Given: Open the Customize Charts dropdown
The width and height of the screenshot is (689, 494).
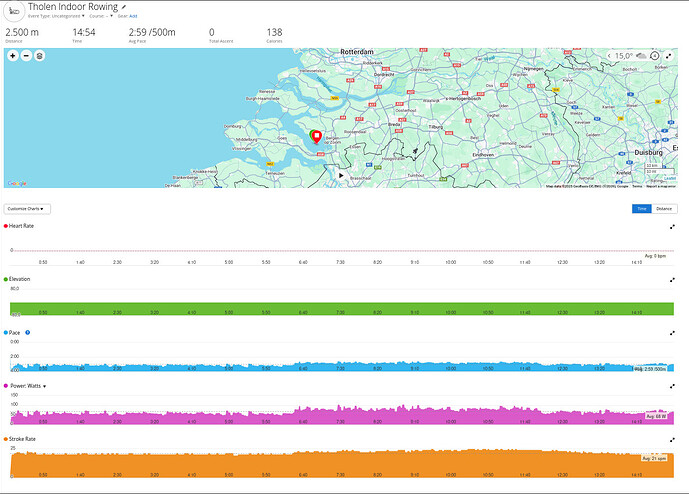Looking at the screenshot, I should pyautogui.click(x=28, y=208).
